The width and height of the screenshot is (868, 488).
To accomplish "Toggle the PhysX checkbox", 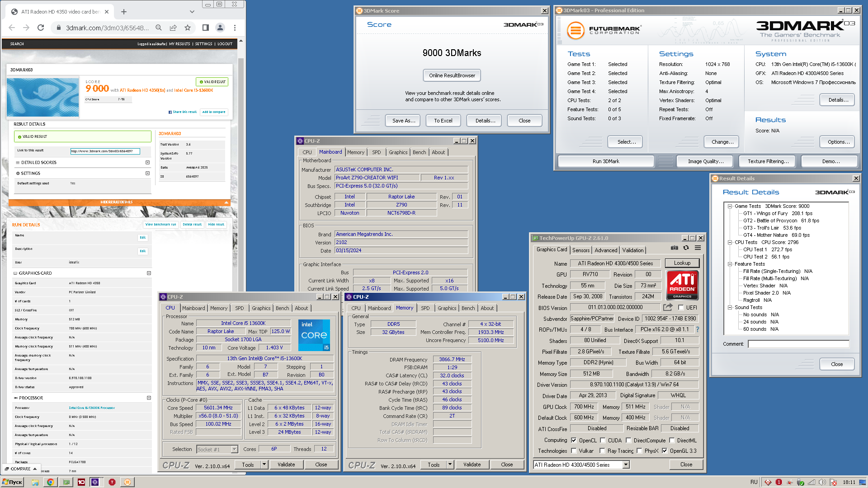I will pos(639,451).
